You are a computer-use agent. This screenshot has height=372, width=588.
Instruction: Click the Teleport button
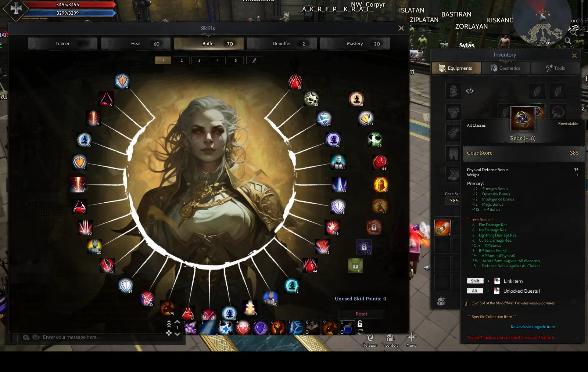[x=370, y=340]
